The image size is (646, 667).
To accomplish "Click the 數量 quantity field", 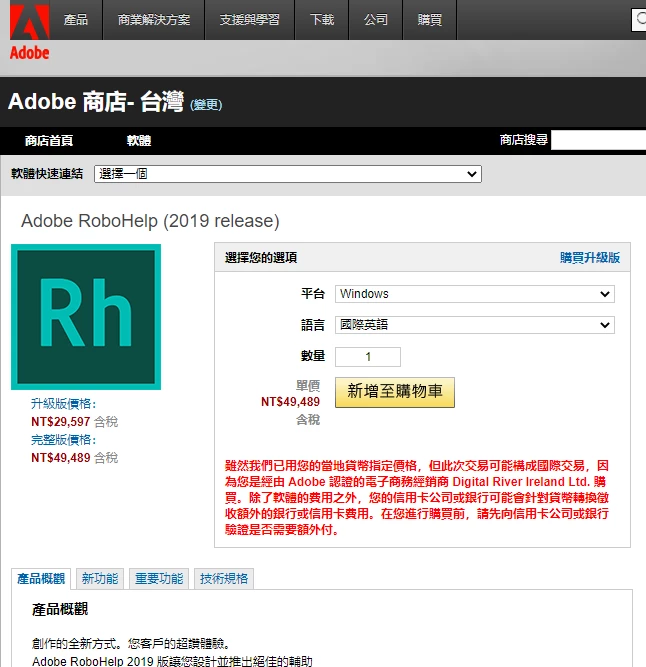I will (x=368, y=356).
